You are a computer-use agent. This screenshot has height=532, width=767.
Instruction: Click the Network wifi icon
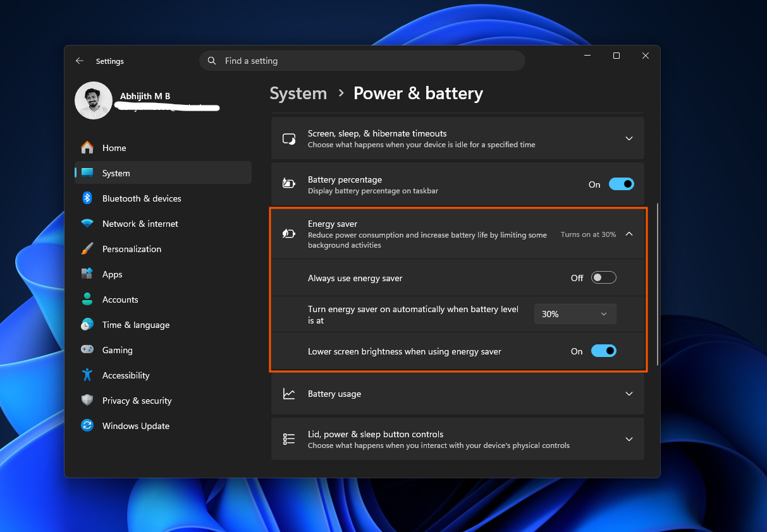[87, 224]
